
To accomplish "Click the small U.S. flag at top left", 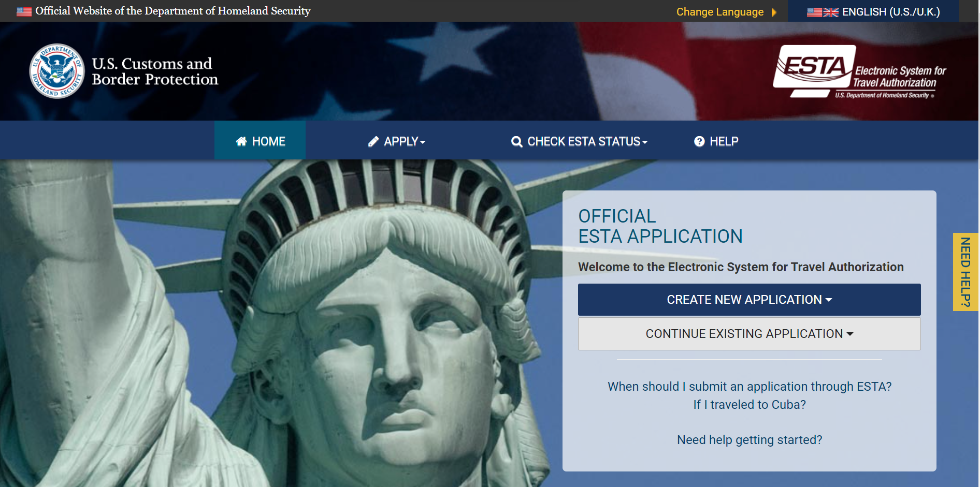I will click(x=24, y=11).
